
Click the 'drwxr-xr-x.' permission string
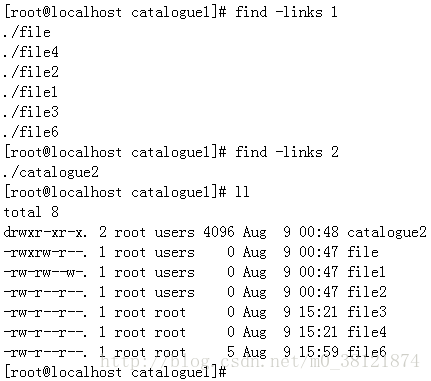coord(45,232)
